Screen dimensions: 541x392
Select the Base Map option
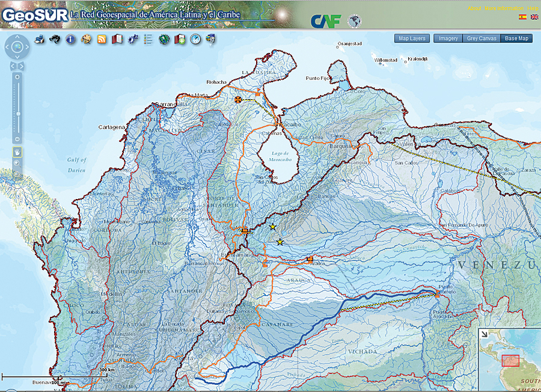[516, 38]
